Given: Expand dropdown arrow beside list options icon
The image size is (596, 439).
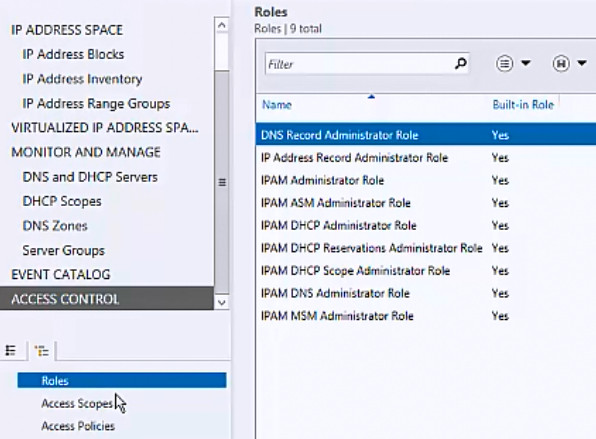Looking at the screenshot, I should pyautogui.click(x=526, y=63).
